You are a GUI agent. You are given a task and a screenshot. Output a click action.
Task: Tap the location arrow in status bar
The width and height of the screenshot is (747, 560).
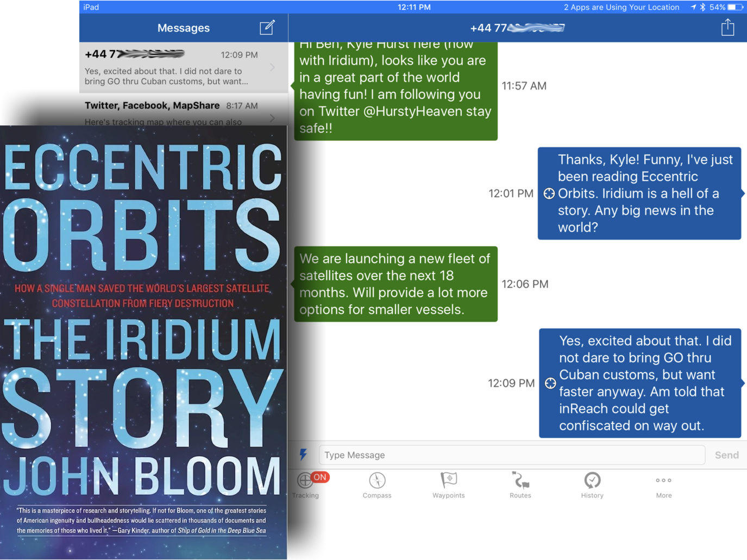pyautogui.click(x=693, y=7)
